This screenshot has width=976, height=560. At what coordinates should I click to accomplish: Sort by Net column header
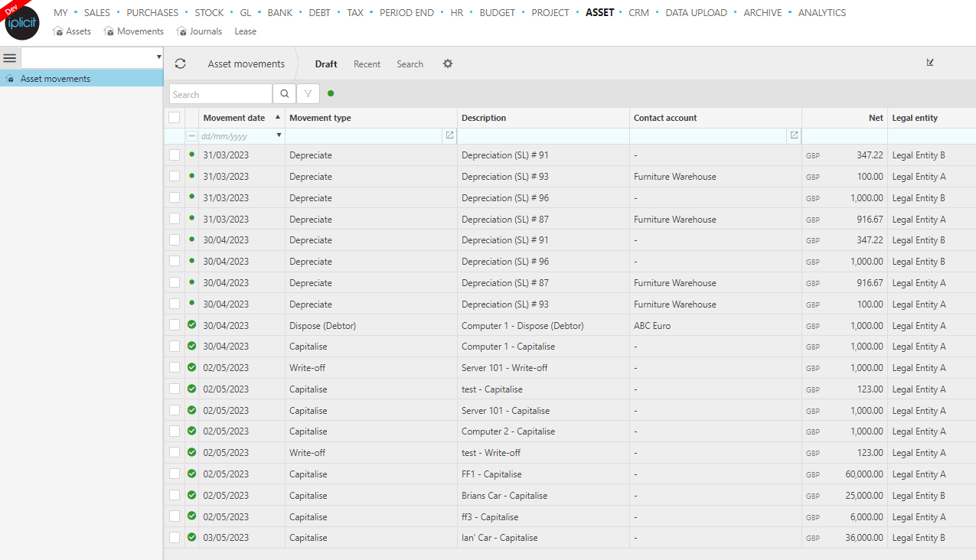pos(876,118)
